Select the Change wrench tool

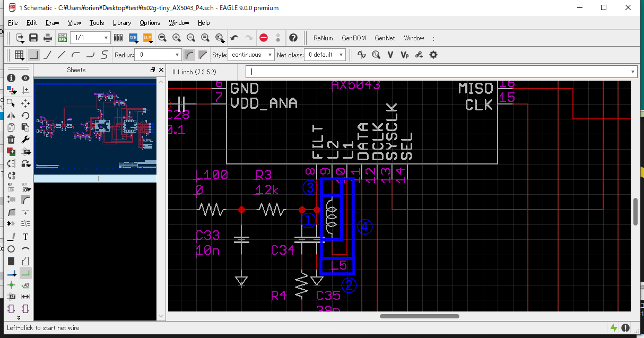point(25,140)
